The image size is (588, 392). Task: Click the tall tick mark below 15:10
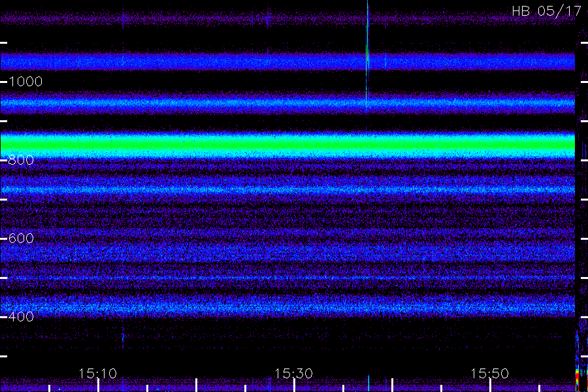[98, 385]
